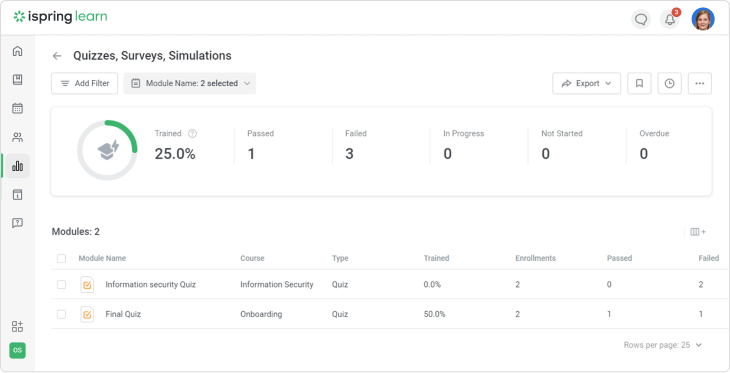The width and height of the screenshot is (730, 373).
Task: Open the archive box icon in sidebar
Action: (17, 195)
